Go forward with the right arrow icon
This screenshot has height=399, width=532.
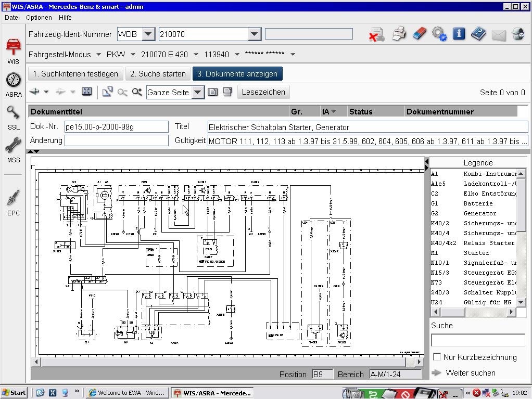60,92
